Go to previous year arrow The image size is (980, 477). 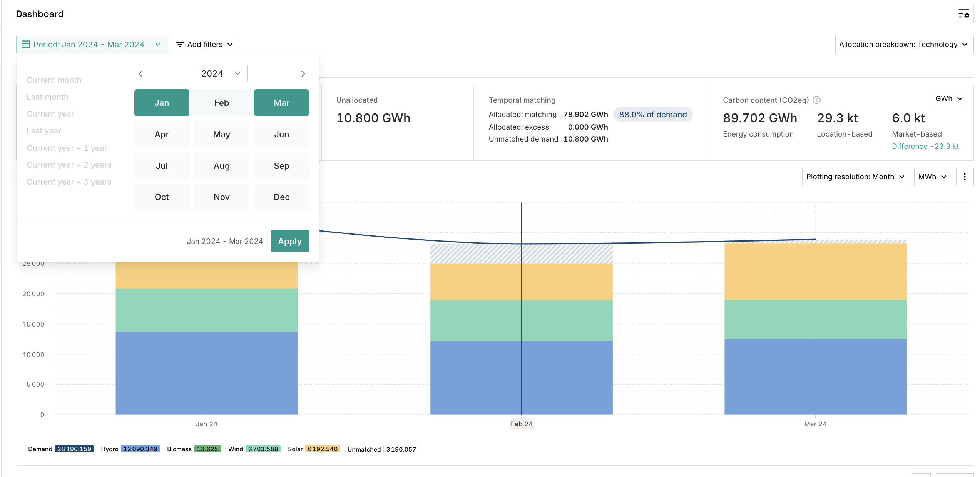(x=140, y=73)
